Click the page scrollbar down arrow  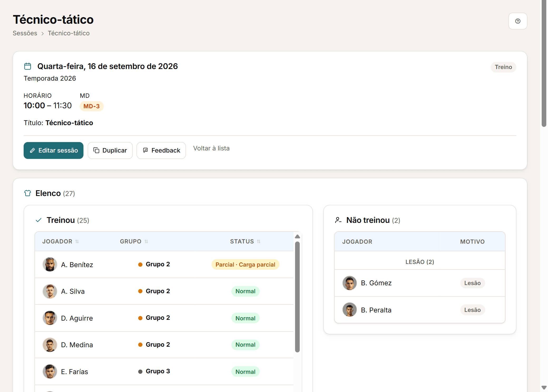click(x=544, y=388)
